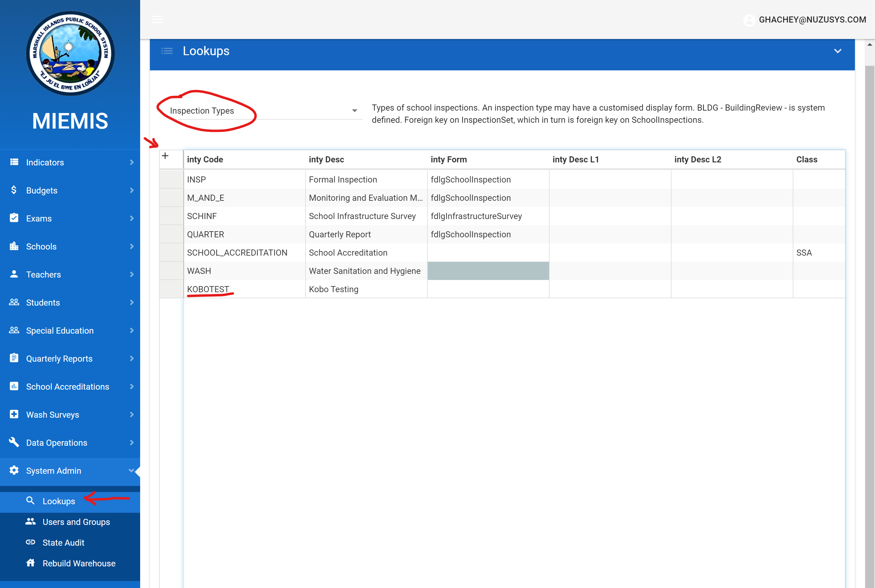Click the hamburger menu icon in top bar
Image resolution: width=875 pixels, height=588 pixels.
tap(157, 19)
